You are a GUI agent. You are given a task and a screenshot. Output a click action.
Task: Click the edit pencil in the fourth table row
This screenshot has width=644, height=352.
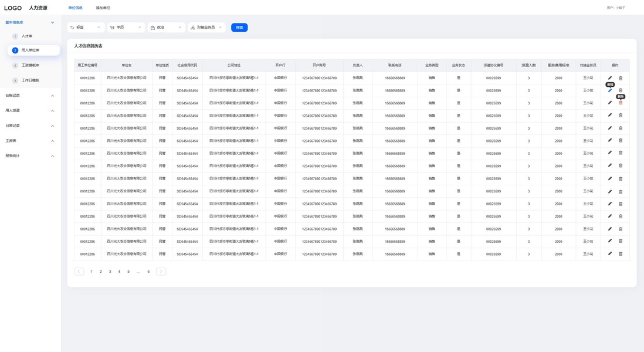610,116
